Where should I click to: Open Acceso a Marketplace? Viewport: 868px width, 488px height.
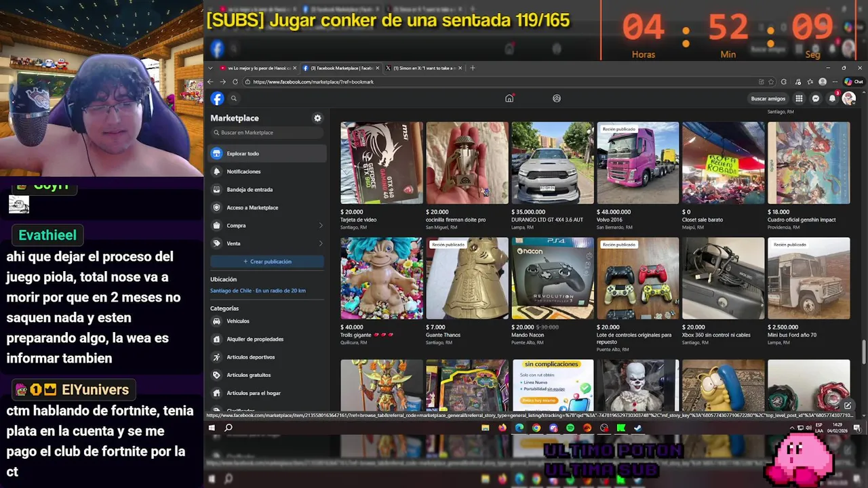coord(267,207)
